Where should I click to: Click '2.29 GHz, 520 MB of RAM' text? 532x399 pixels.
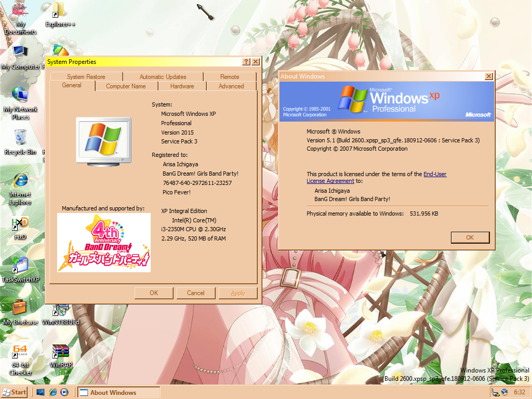point(194,238)
